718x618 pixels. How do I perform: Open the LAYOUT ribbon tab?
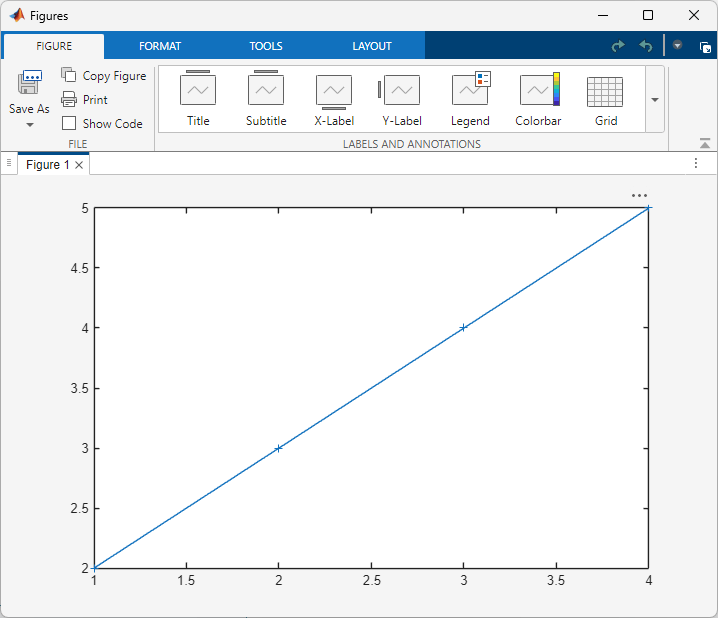point(372,46)
